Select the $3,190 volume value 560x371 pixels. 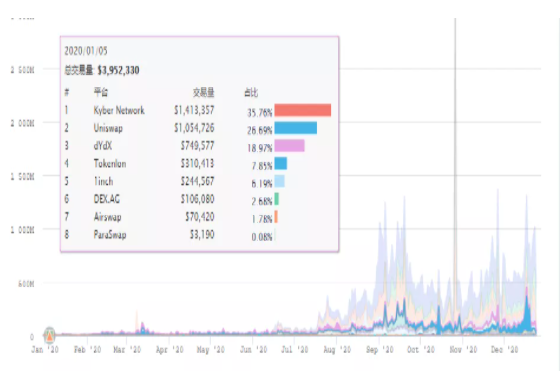coord(202,235)
